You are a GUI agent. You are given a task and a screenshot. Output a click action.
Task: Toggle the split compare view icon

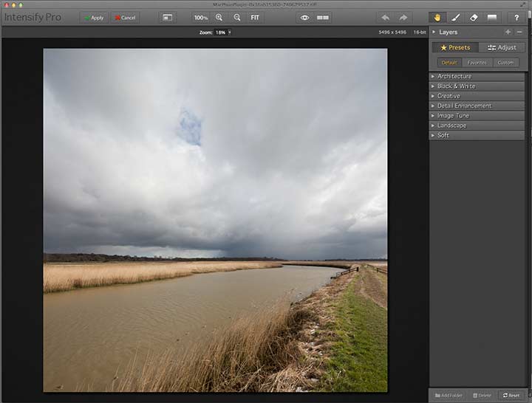[x=323, y=18]
